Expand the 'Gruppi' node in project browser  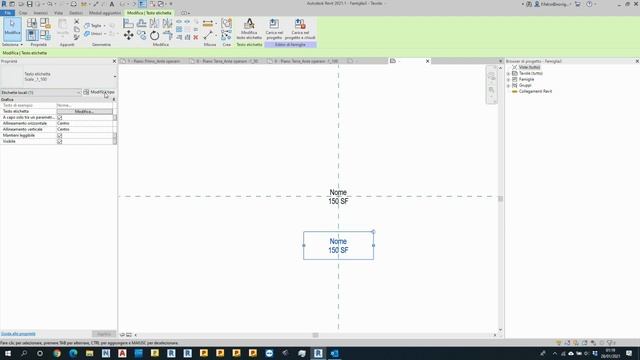[x=509, y=86]
